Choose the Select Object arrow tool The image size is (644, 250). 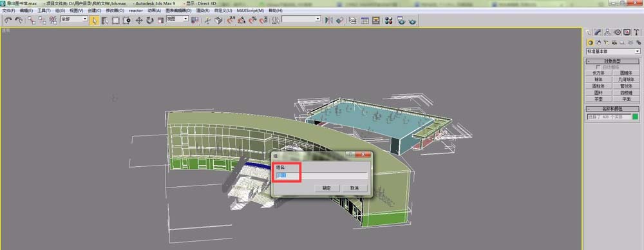[94, 20]
